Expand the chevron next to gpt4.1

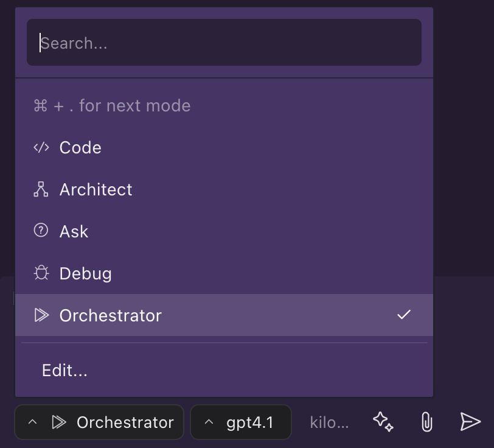(x=209, y=422)
